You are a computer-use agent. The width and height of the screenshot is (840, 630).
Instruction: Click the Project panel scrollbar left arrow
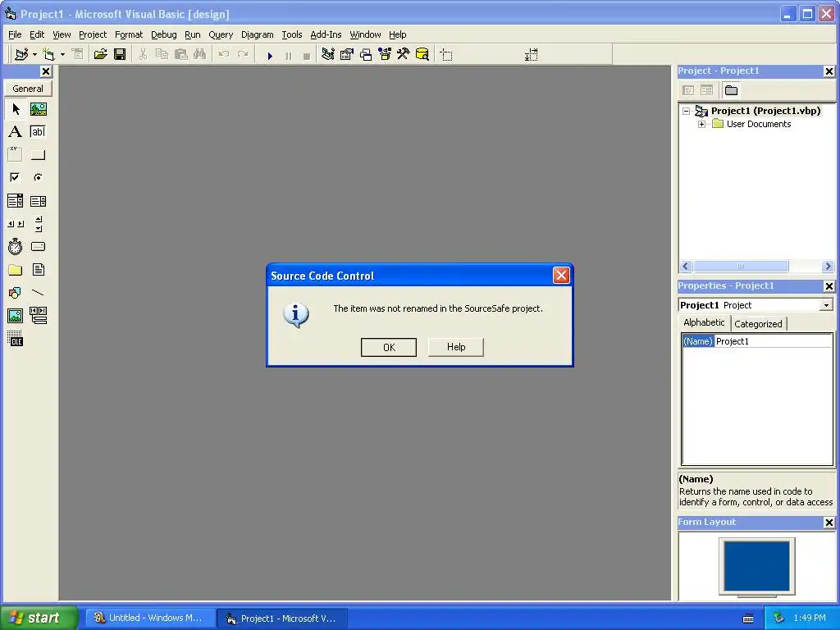click(x=686, y=267)
